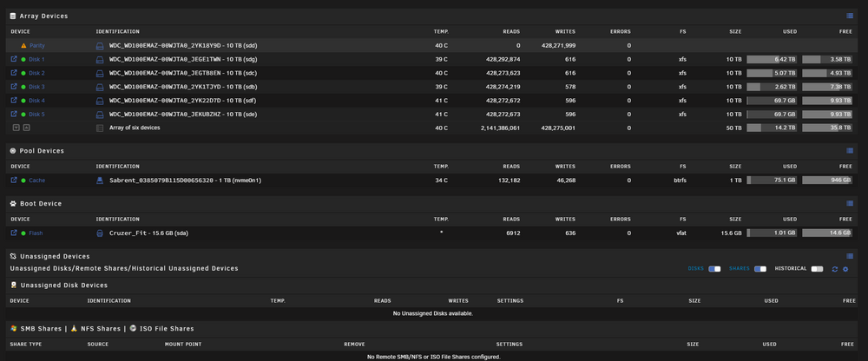Toggle the Pool Devices view icon
Screen dimensions: 868x361
[x=850, y=151]
